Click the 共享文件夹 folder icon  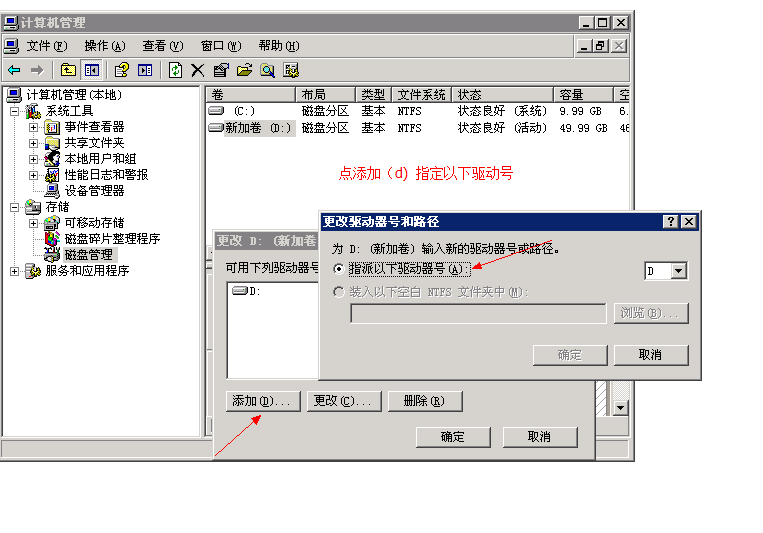(52, 143)
